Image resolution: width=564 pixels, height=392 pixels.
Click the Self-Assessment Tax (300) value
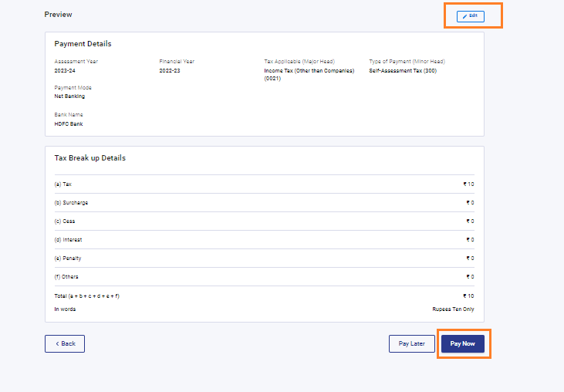point(402,70)
